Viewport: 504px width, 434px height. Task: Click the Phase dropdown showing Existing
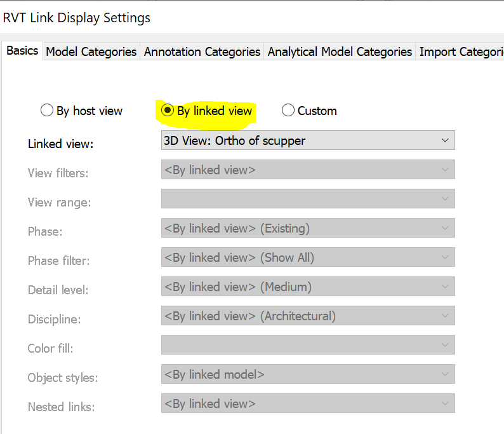308,228
